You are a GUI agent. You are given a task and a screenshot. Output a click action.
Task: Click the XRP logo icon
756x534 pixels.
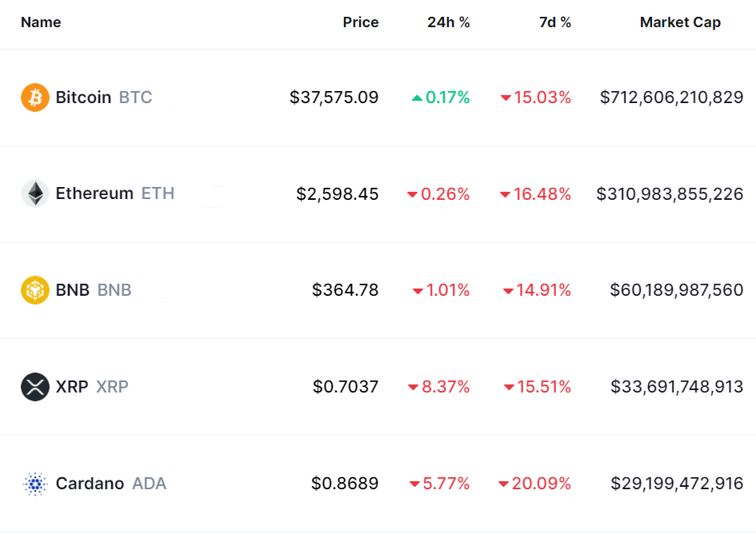click(35, 387)
